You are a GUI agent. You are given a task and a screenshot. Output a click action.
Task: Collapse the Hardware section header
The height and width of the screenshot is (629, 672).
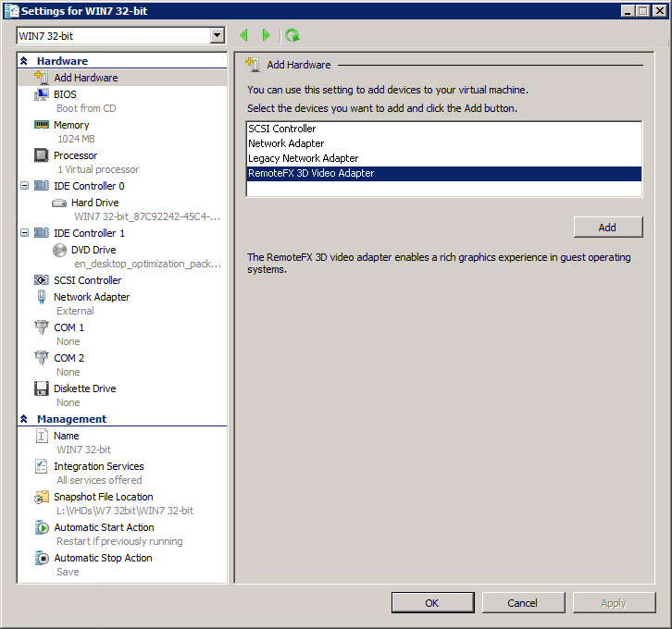[x=24, y=61]
